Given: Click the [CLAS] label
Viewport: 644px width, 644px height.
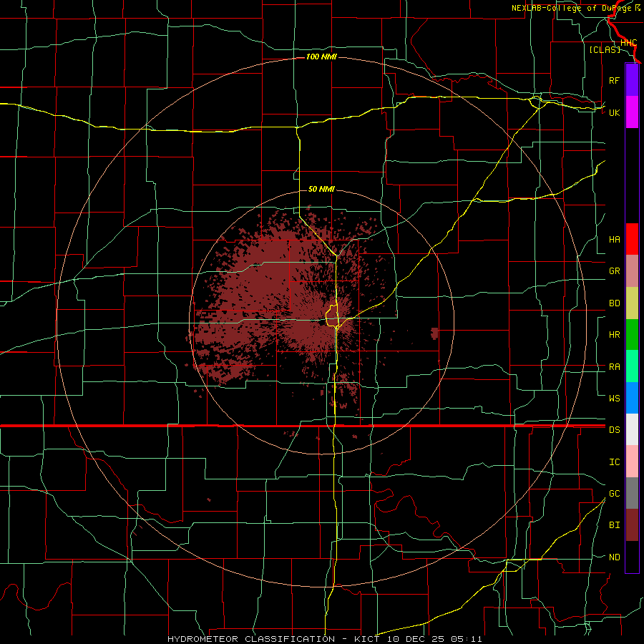Looking at the screenshot, I should [605, 50].
